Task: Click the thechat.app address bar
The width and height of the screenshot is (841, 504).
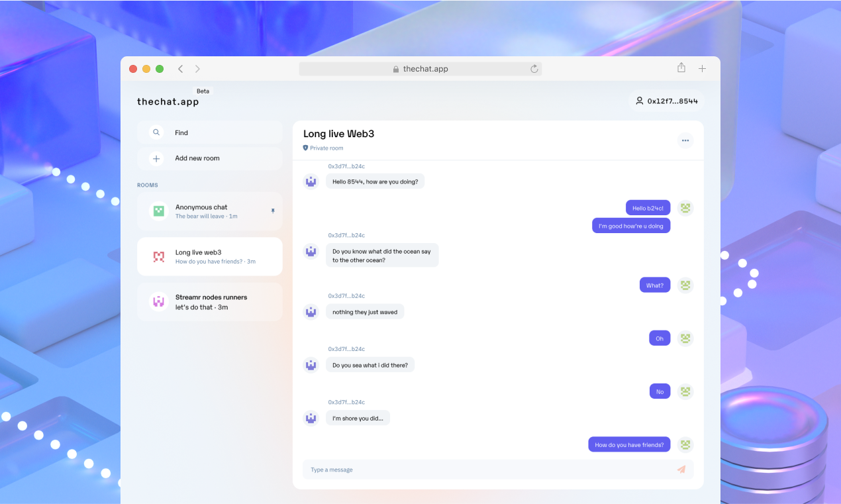Action: coord(420,69)
